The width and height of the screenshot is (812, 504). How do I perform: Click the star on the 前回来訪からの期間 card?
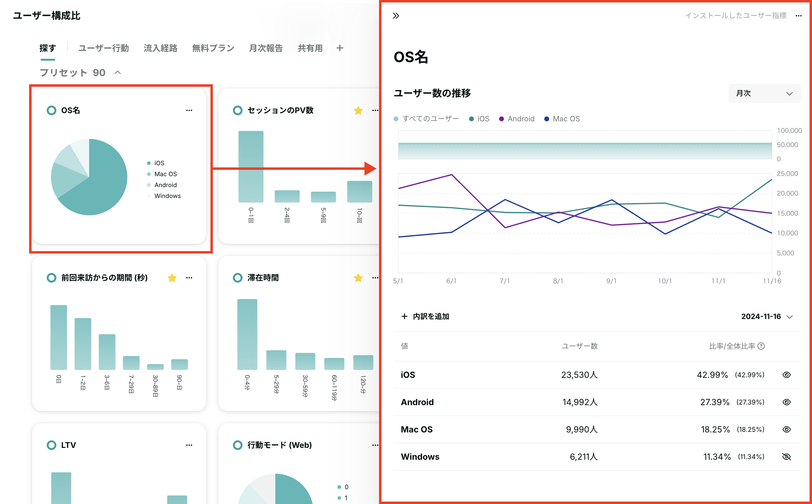tap(172, 278)
